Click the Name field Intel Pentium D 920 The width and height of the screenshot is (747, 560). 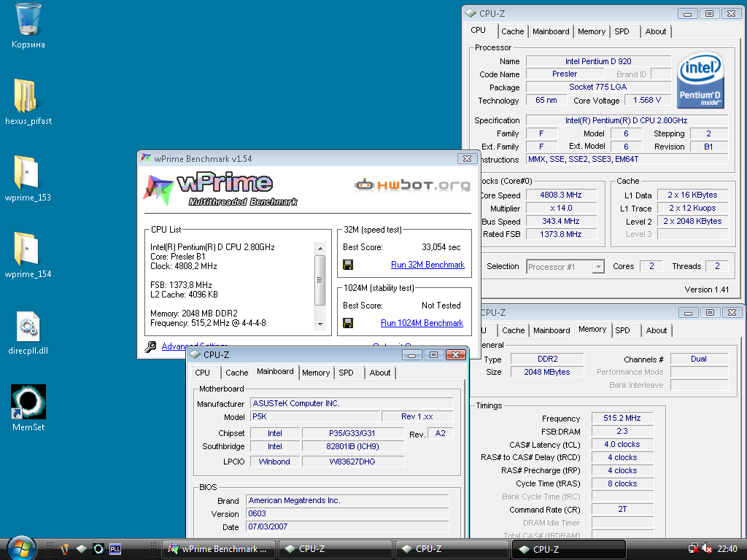point(598,61)
